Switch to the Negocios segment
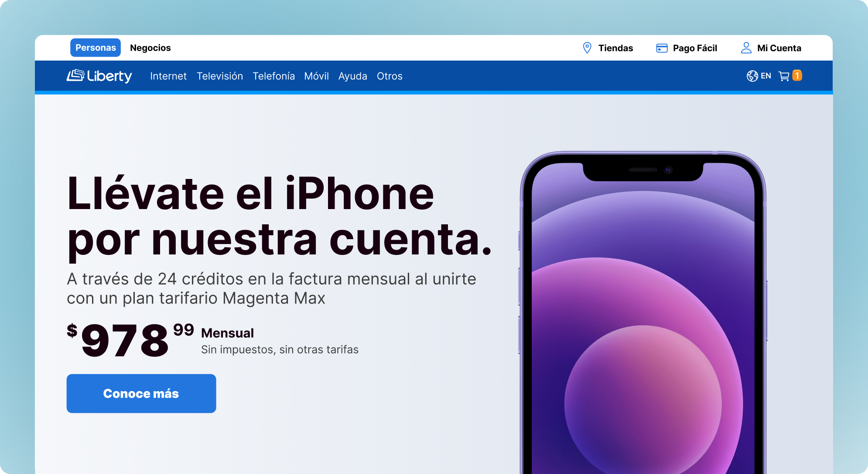This screenshot has height=474, width=868. pos(150,48)
